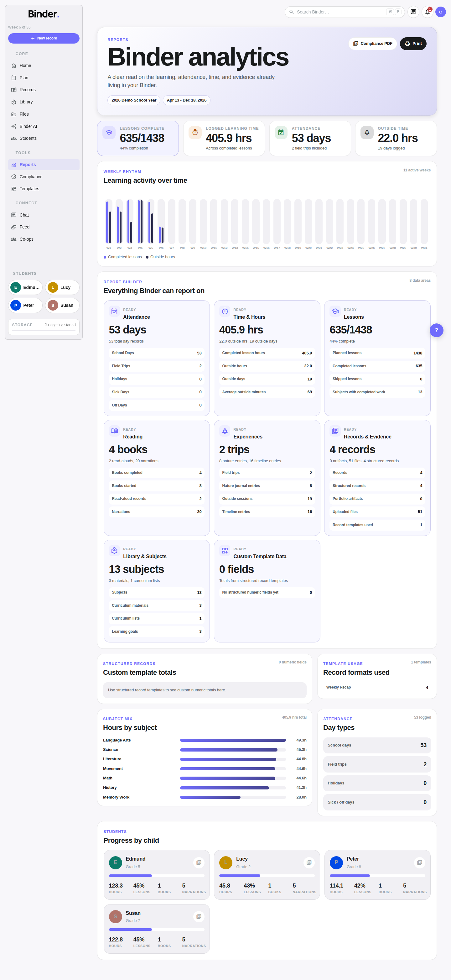This screenshot has height=980, width=451.
Task: Open the Library section
Action: pyautogui.click(x=44, y=102)
